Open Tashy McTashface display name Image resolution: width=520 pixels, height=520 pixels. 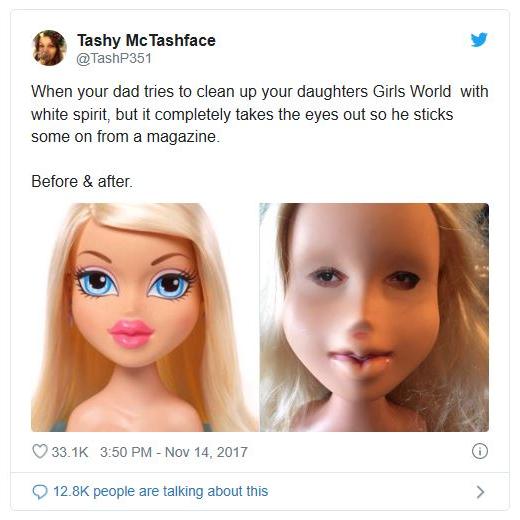pos(146,40)
